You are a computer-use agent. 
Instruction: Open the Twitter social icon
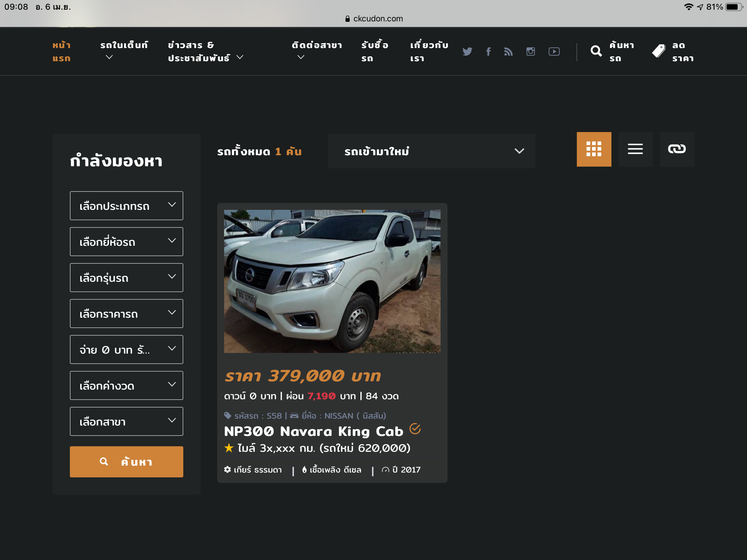point(467,52)
